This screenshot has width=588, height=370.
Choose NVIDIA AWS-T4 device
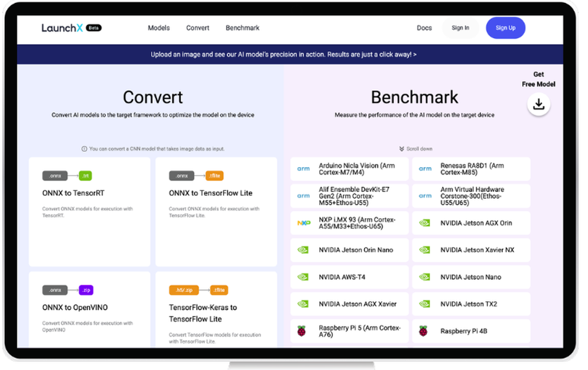[349, 277]
